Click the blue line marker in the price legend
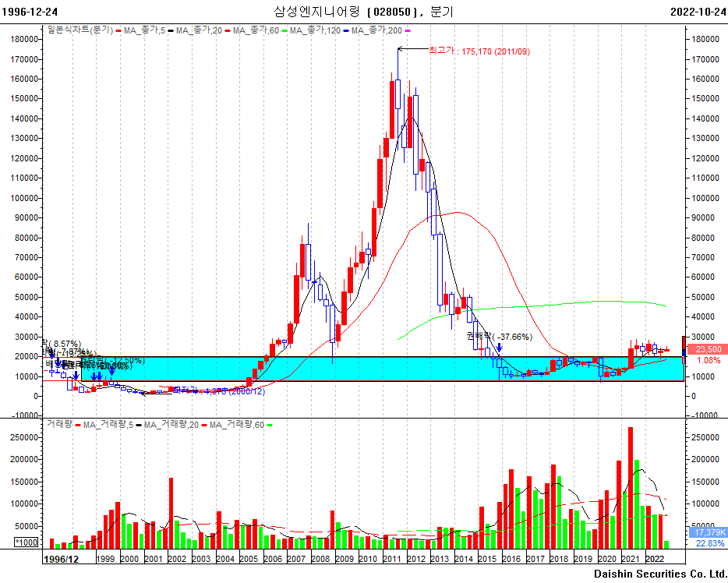Screen dimensions: 728x583 [346, 31]
